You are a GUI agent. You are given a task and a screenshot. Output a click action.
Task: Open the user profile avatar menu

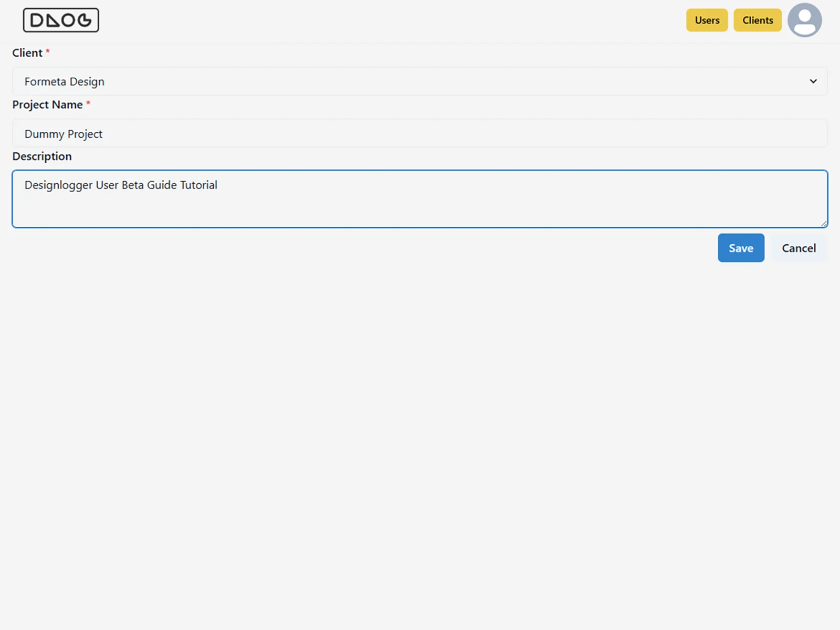point(804,20)
